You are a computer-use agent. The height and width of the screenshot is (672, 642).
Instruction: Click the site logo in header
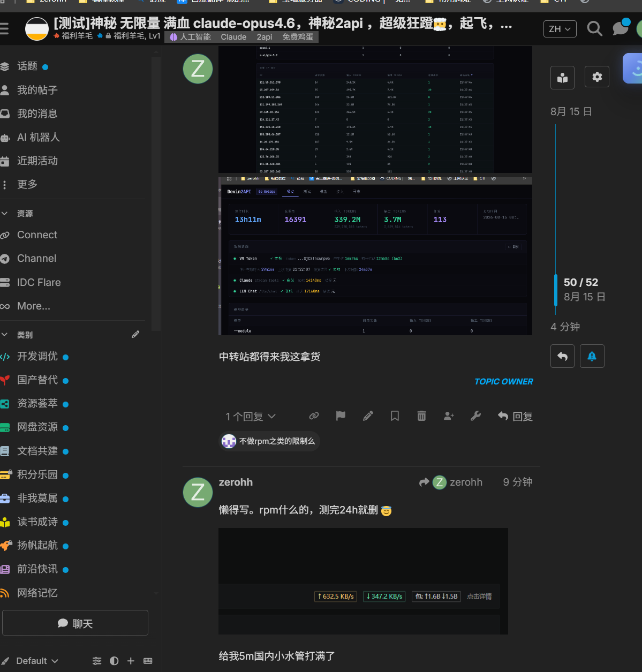[37, 29]
